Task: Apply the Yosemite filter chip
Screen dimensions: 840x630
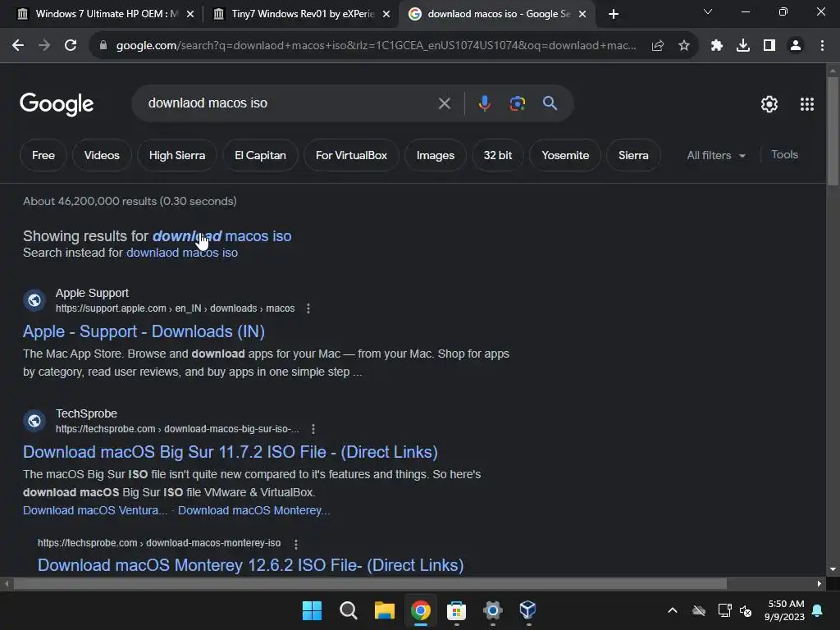Action: click(565, 155)
